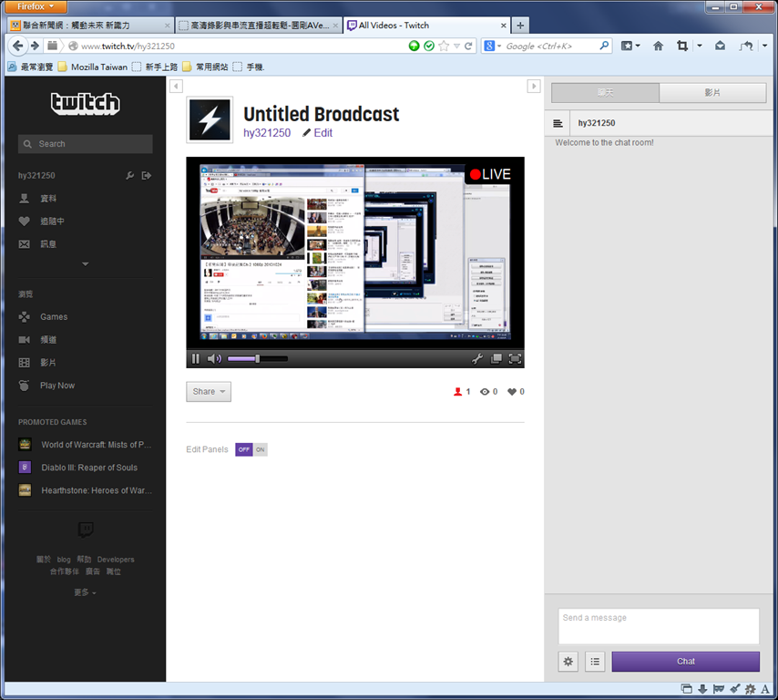Screen dimensions: 778x700
Task: Click the curved undo arrow icon in the toolbar
Action: click(x=746, y=46)
